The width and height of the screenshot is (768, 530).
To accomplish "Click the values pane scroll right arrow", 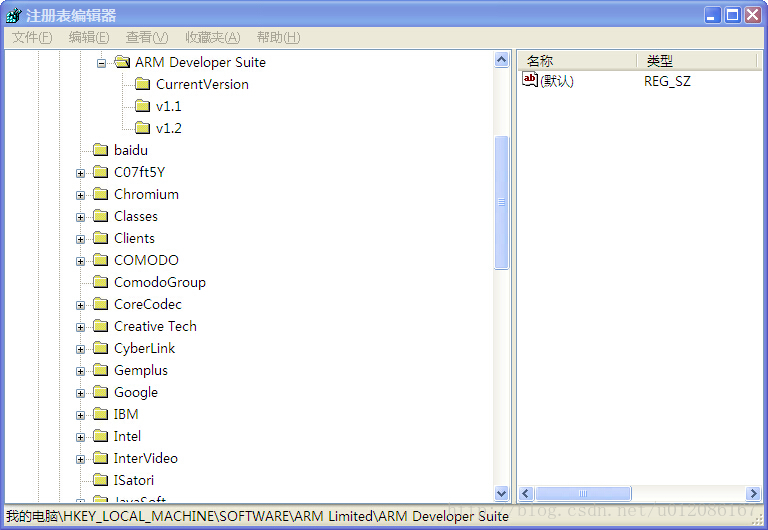I will coord(753,493).
